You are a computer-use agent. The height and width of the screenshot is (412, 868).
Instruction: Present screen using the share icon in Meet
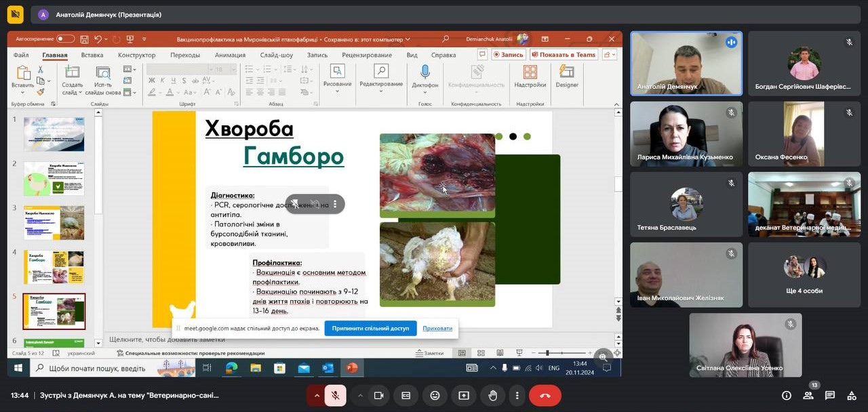pos(464,396)
